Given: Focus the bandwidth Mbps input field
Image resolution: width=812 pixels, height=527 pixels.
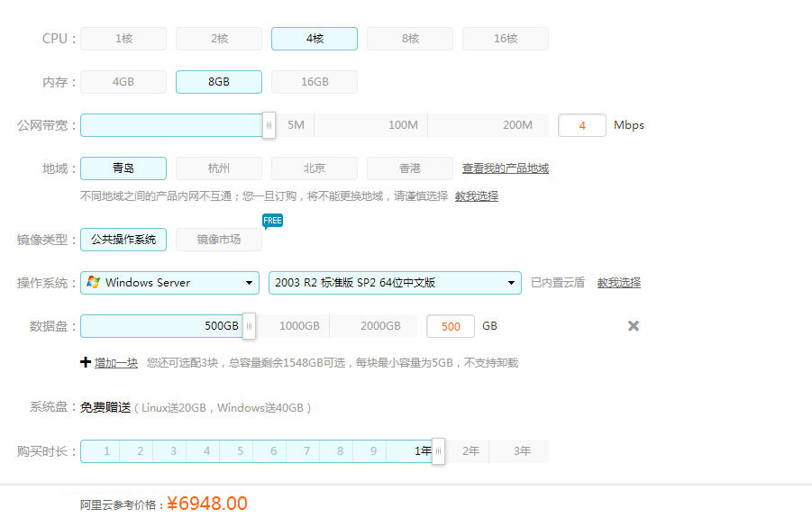Looking at the screenshot, I should click(582, 125).
